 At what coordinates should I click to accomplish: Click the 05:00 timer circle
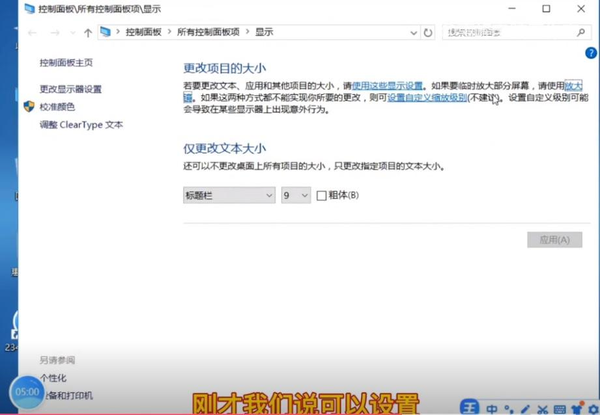[27, 392]
